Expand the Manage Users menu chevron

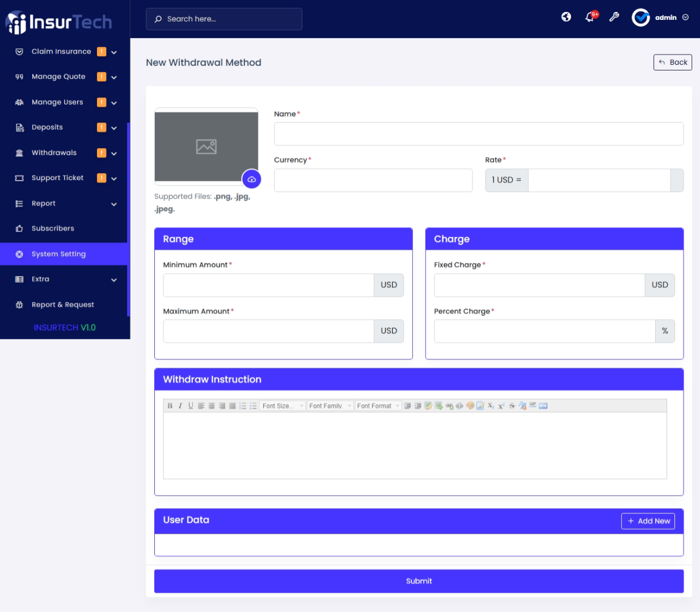114,103
